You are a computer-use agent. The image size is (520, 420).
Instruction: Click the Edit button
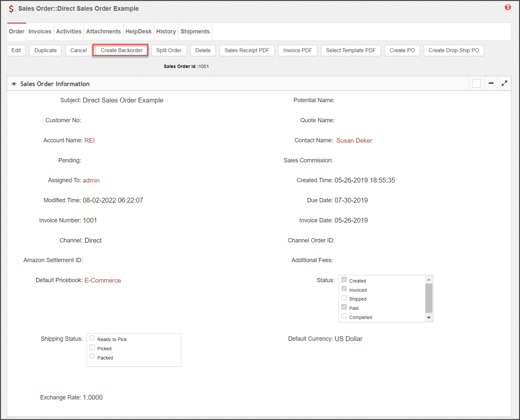tap(16, 50)
